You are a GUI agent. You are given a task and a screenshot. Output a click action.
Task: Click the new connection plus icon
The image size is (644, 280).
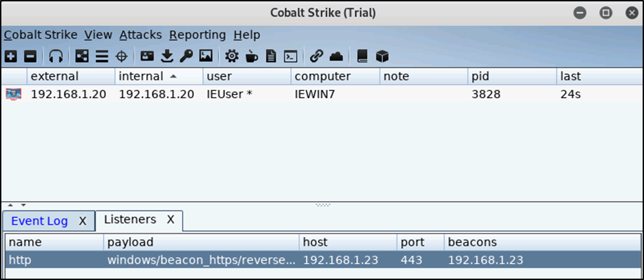11,56
